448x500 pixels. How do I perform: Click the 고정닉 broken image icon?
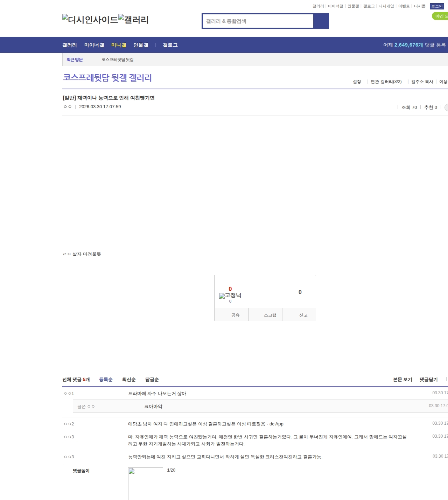click(x=222, y=296)
